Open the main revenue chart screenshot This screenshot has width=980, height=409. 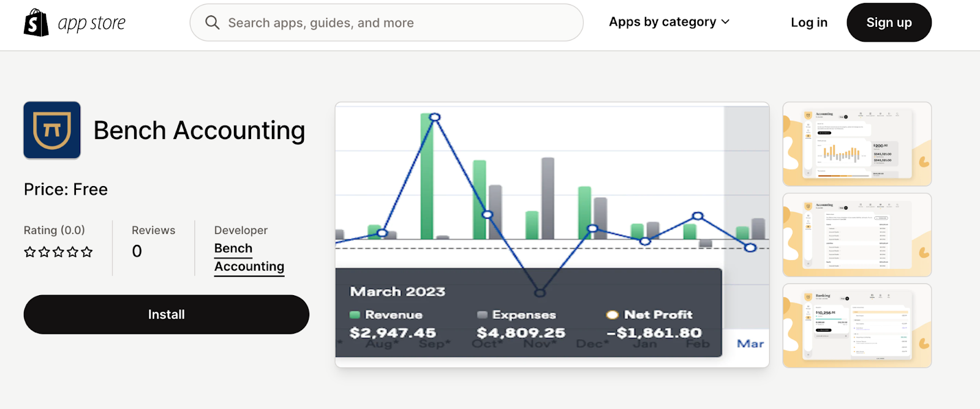pyautogui.click(x=552, y=235)
